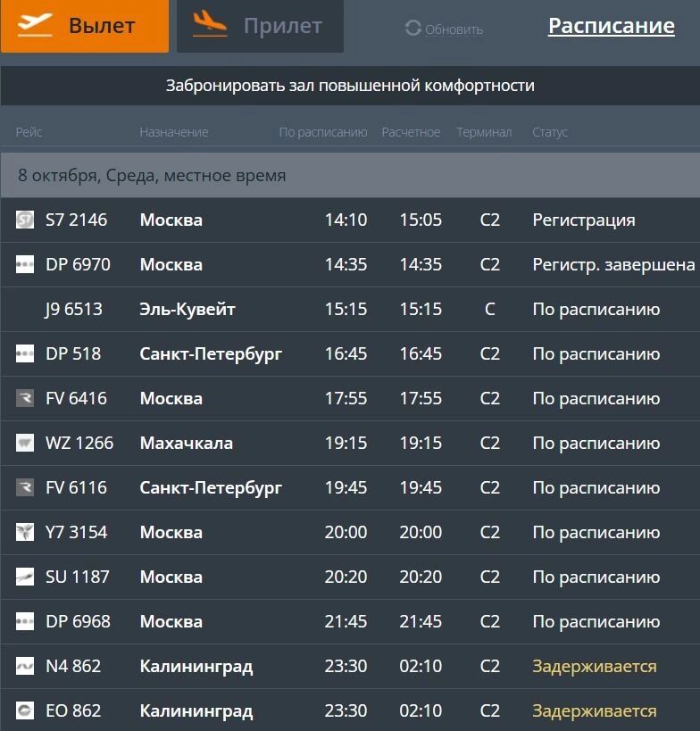Open the Расписание schedule link
Viewport: 700px width, 731px height.
[611, 26]
